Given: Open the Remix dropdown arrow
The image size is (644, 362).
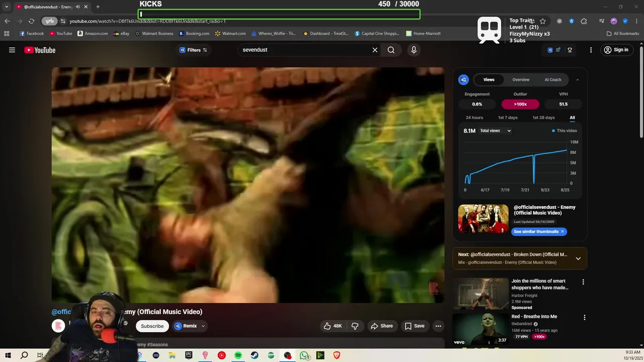Looking at the screenshot, I should (203, 326).
